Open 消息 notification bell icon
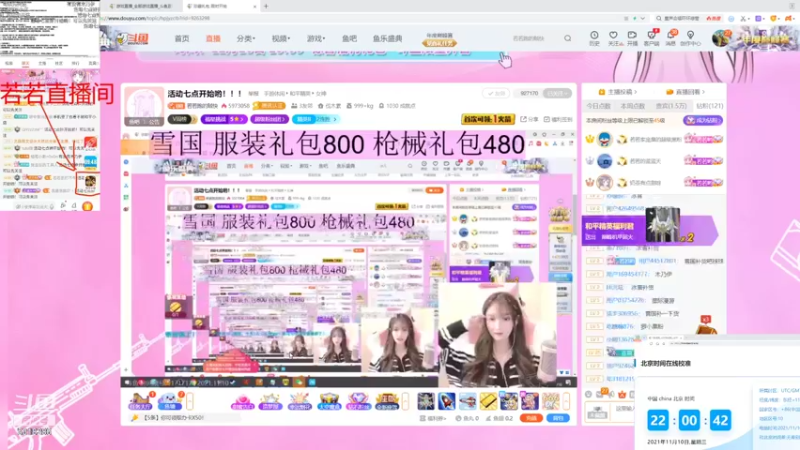This screenshot has width=800, height=450. point(671,38)
